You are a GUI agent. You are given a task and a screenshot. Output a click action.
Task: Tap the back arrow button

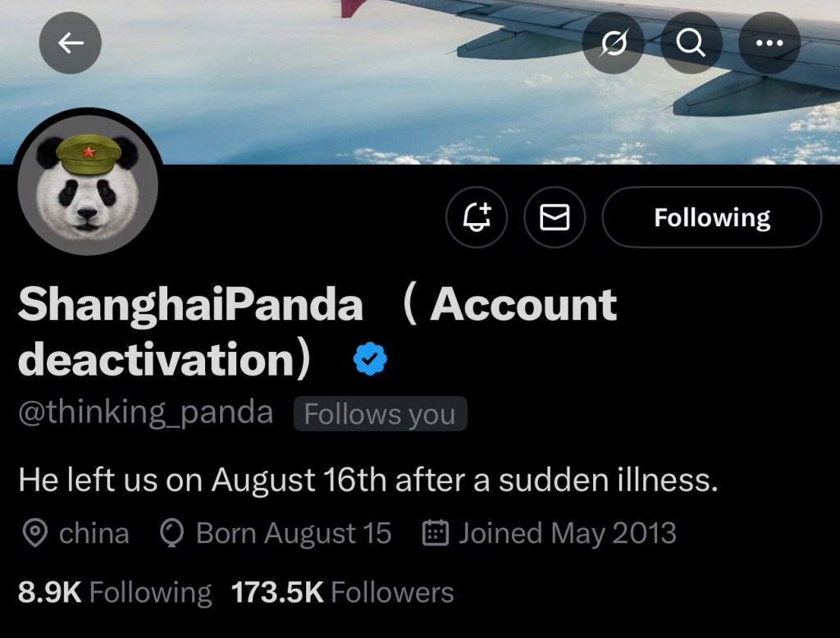point(71,43)
